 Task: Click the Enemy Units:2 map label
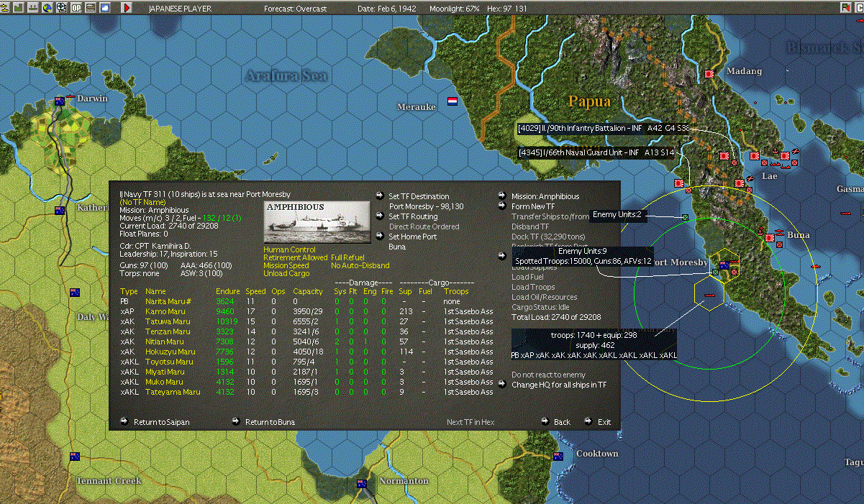(x=617, y=215)
